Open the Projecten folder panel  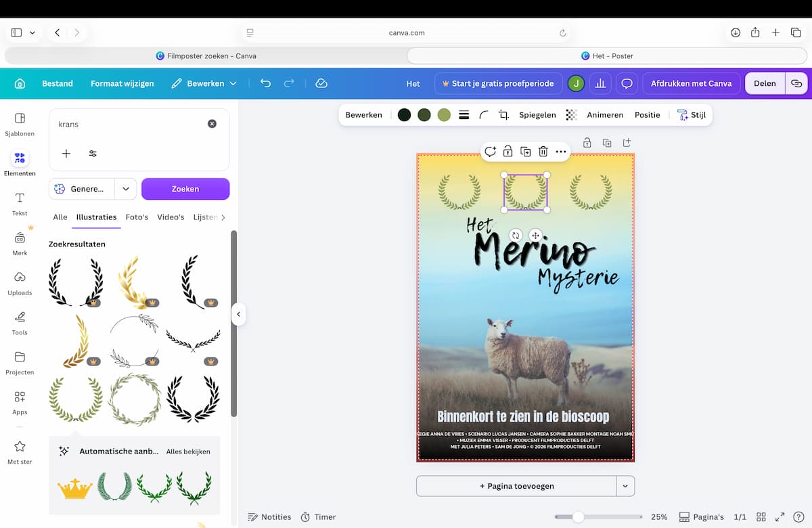[x=20, y=363]
